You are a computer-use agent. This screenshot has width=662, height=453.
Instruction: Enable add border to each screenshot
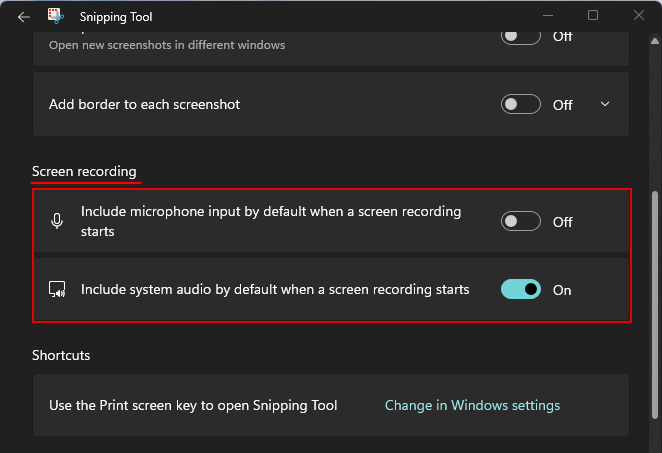point(521,104)
